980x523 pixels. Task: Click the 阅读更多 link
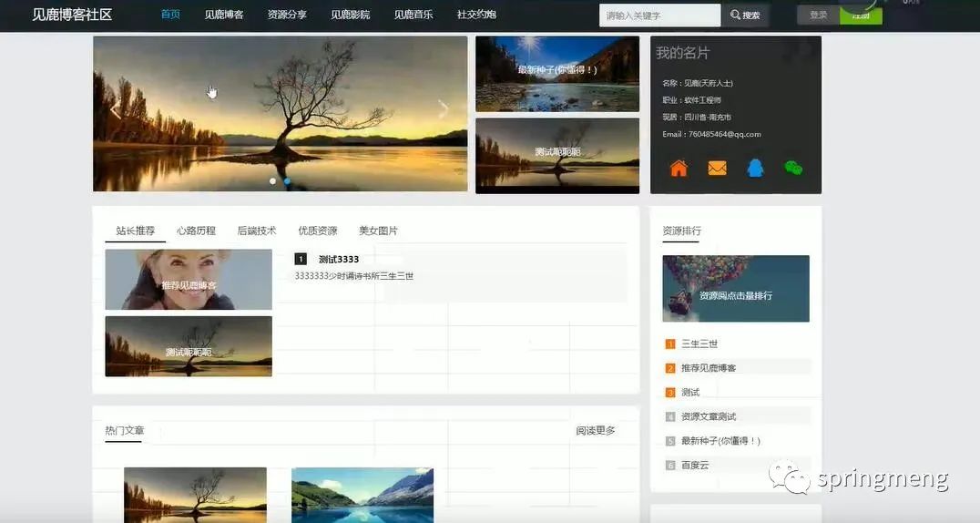click(595, 430)
